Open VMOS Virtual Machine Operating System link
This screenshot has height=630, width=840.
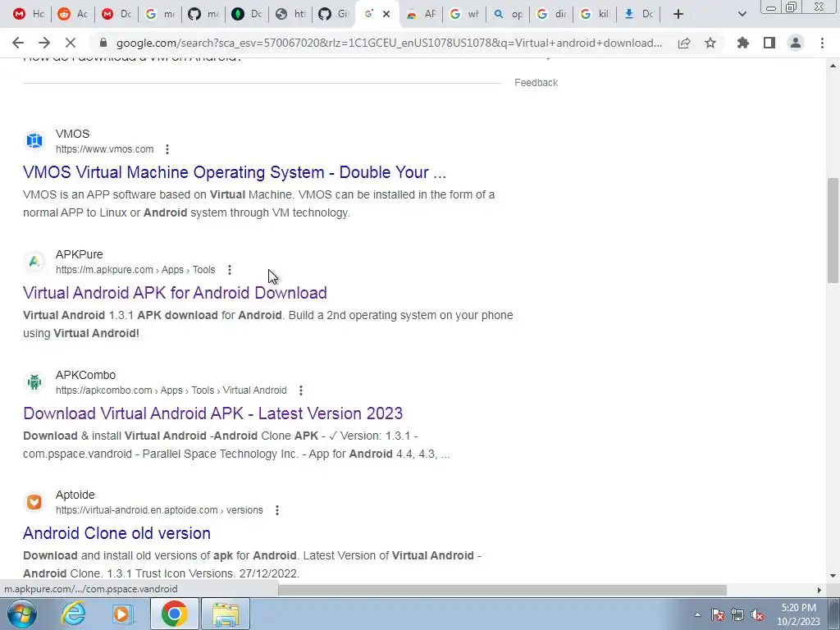tap(234, 172)
